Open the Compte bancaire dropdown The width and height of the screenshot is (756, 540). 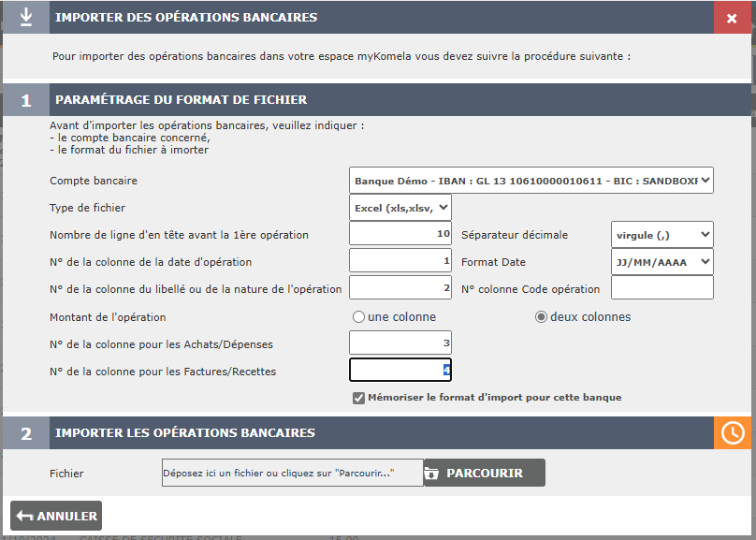point(531,180)
